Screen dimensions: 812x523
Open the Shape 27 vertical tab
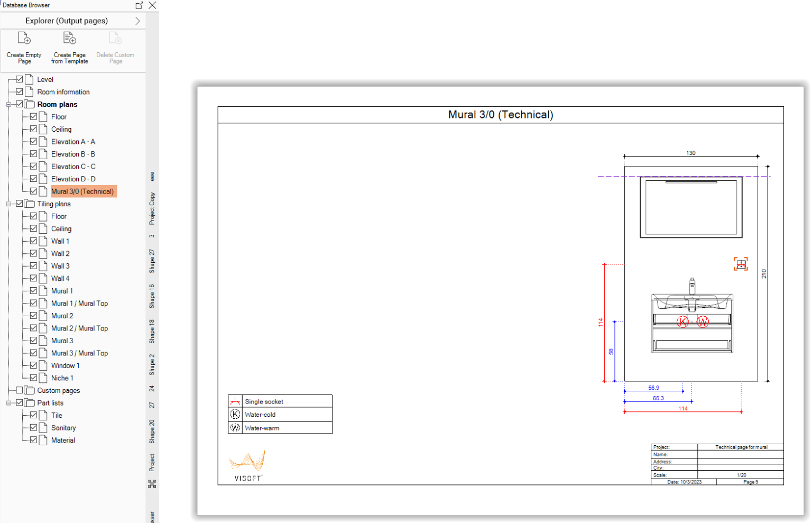point(152,261)
